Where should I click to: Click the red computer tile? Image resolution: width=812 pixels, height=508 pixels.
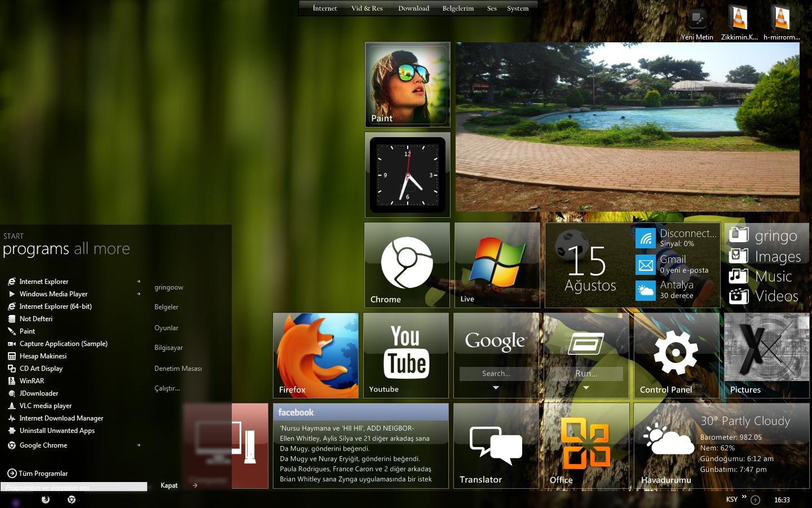(x=250, y=446)
